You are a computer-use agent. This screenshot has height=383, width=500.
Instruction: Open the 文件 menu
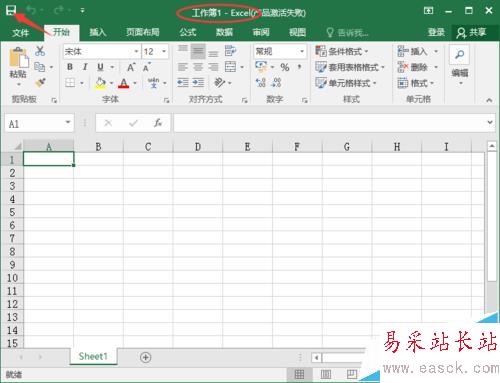(21, 32)
